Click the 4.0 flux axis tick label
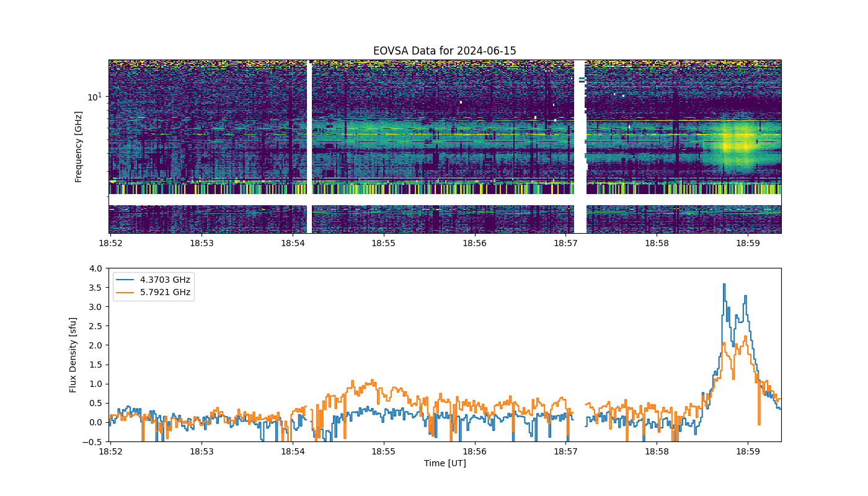 click(95, 268)
